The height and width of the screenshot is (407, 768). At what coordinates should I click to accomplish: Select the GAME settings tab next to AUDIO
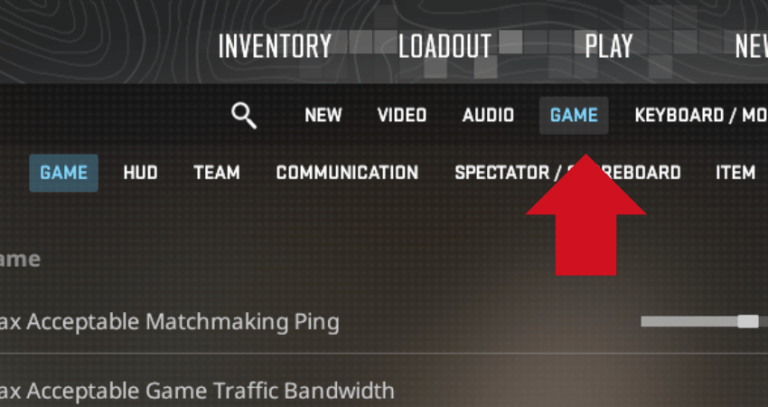click(574, 116)
